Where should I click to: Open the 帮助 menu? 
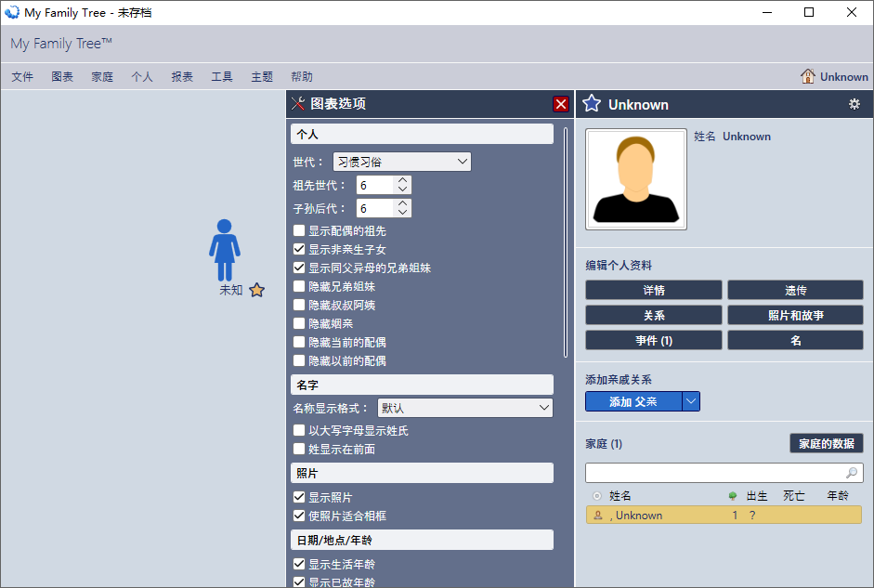tap(302, 77)
